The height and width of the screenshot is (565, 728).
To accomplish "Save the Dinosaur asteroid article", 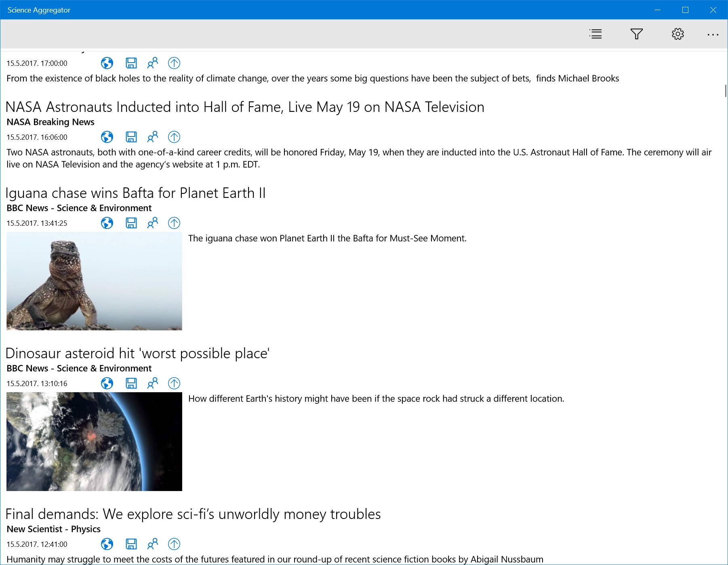I will click(131, 383).
